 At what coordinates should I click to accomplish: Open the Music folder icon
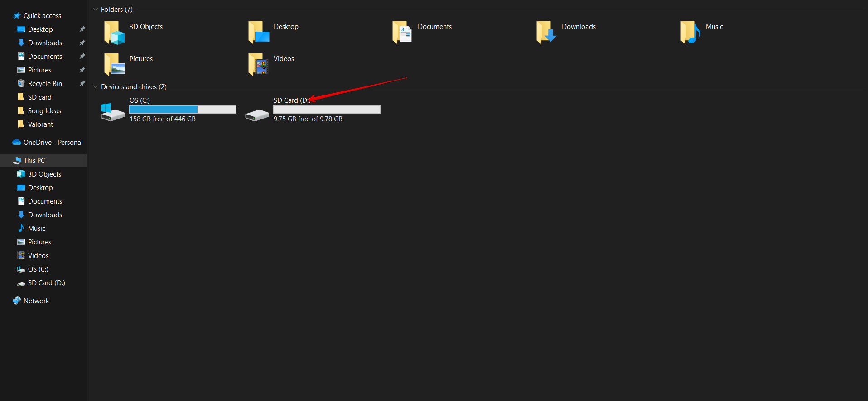point(690,33)
